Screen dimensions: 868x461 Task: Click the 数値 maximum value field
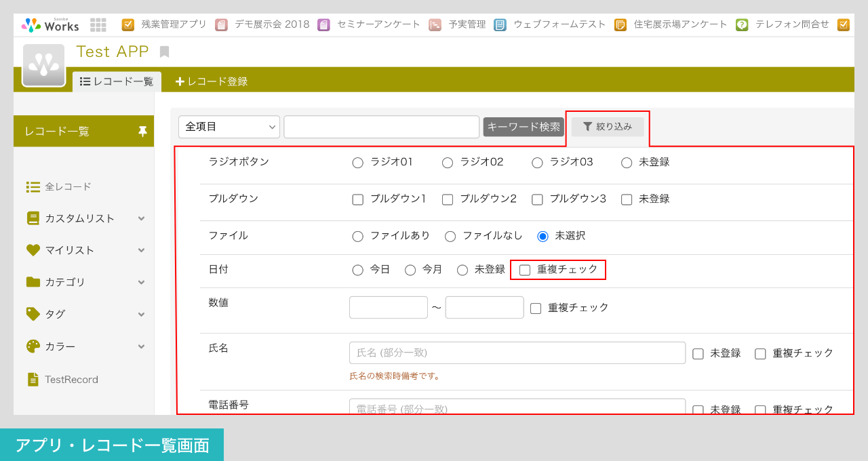pos(485,307)
